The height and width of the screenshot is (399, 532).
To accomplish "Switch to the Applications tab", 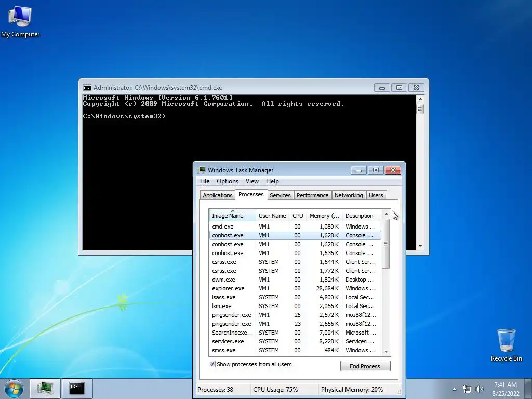I will pyautogui.click(x=218, y=195).
